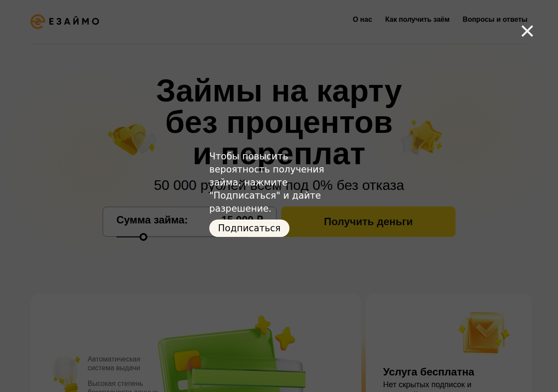The image size is (558, 392).
Task: Click the Сумма займа field
Action: 190,222
